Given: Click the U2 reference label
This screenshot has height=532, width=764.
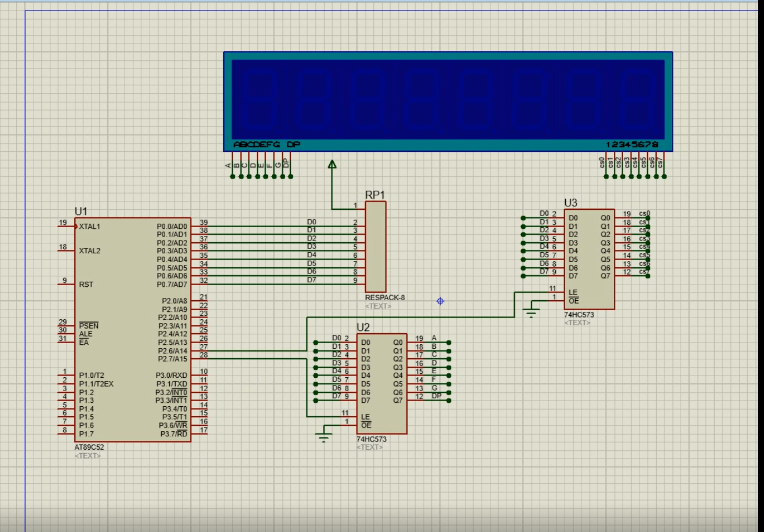Looking at the screenshot, I should click(x=363, y=327).
